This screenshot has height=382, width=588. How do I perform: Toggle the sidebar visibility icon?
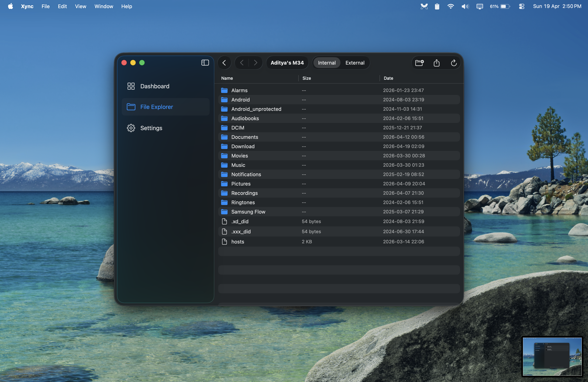tap(205, 63)
